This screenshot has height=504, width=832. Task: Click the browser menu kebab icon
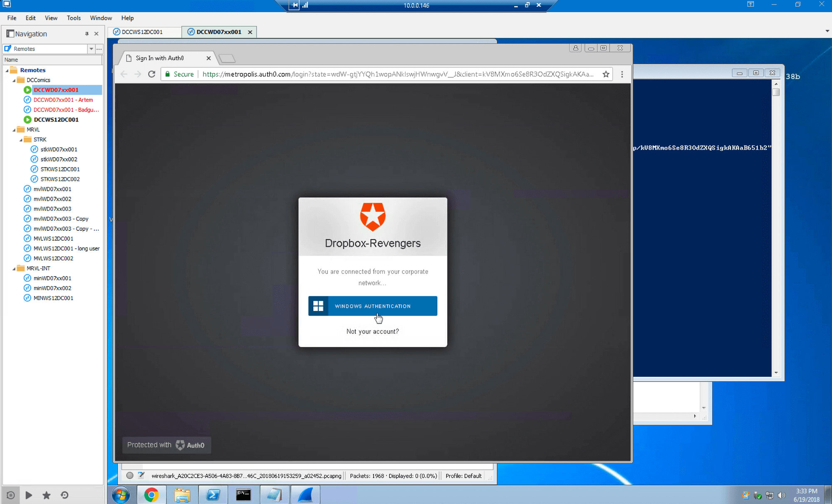(622, 74)
